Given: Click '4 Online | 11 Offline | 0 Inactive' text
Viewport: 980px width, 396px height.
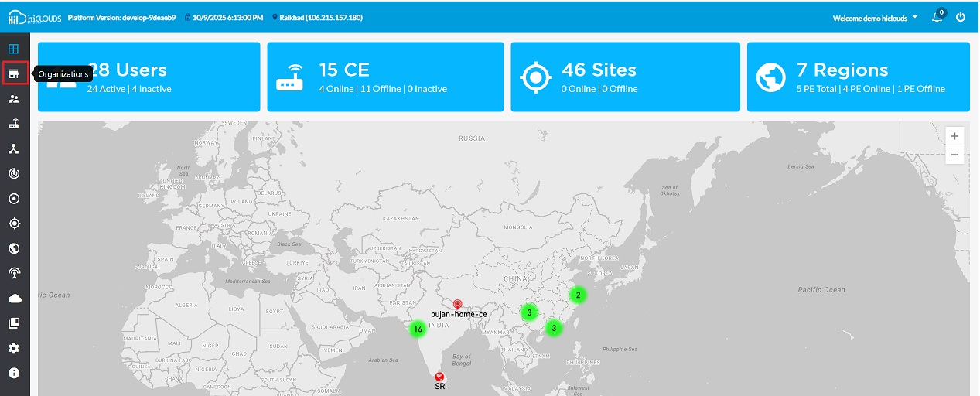Looking at the screenshot, I should (383, 89).
